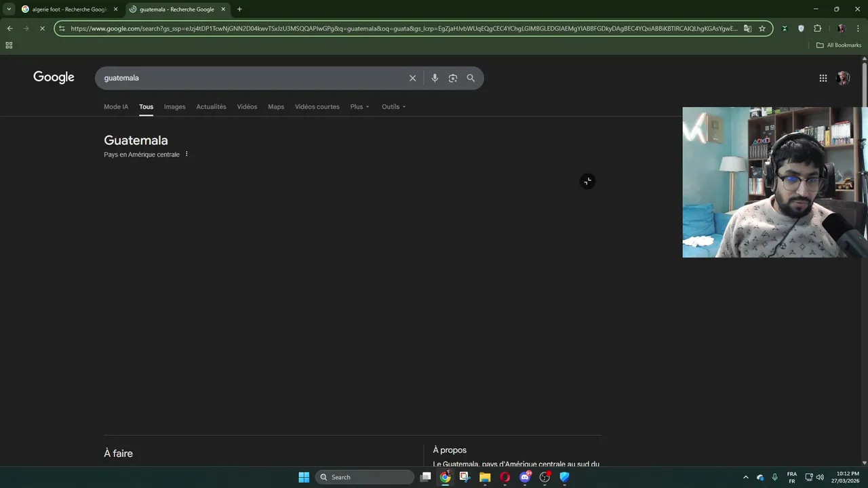Click the magnifier search button

tap(471, 78)
